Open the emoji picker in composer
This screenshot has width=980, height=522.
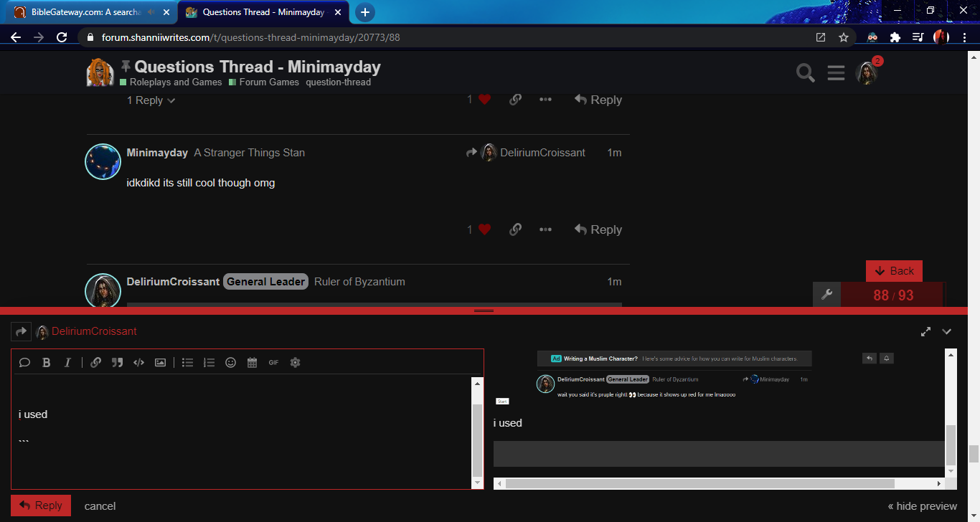click(x=230, y=363)
